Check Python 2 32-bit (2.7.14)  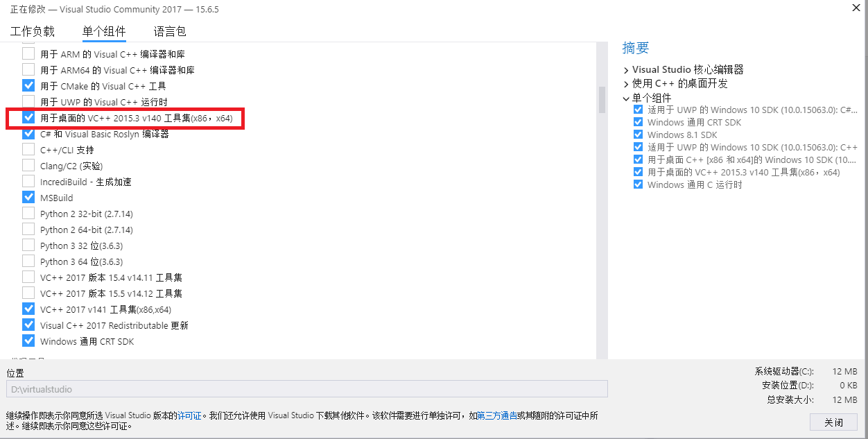[x=28, y=213]
